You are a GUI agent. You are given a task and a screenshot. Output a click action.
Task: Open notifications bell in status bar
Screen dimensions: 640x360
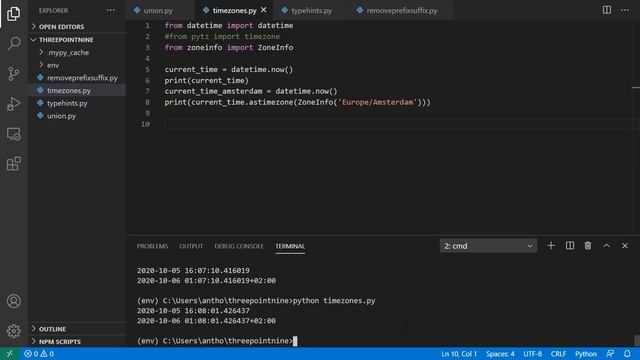(x=627, y=353)
